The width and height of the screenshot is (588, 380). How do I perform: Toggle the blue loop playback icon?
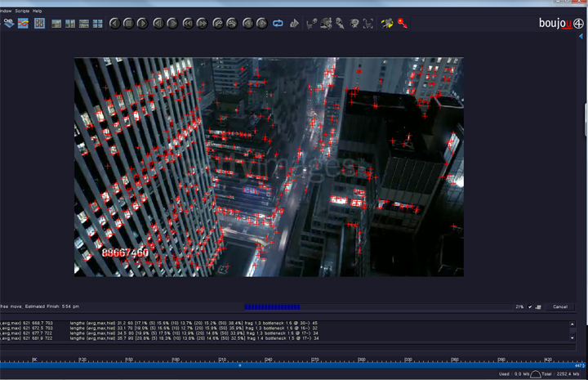pos(278,24)
